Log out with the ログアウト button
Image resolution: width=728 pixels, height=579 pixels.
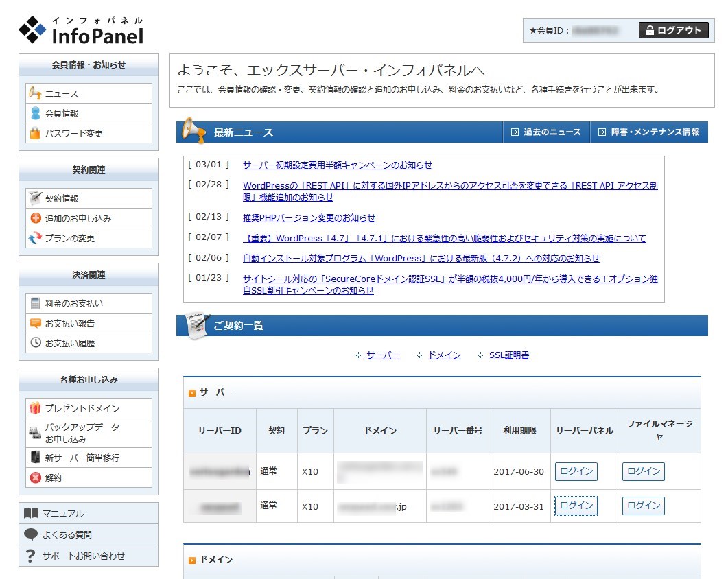click(x=674, y=30)
